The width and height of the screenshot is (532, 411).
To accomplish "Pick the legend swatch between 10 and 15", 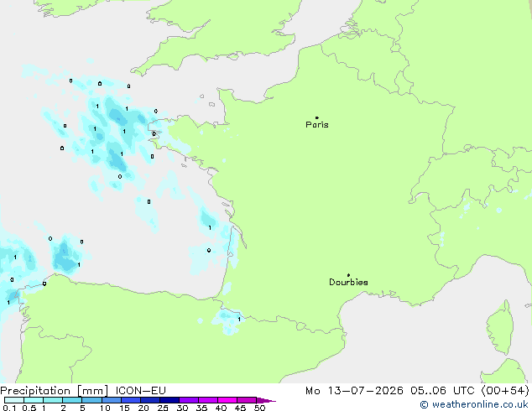I will coord(111,400).
